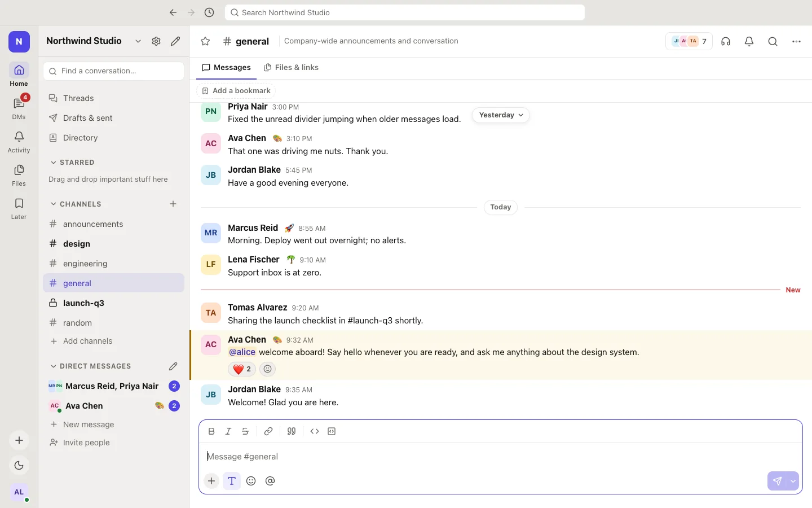Open channel notification bell settings

coord(749,41)
